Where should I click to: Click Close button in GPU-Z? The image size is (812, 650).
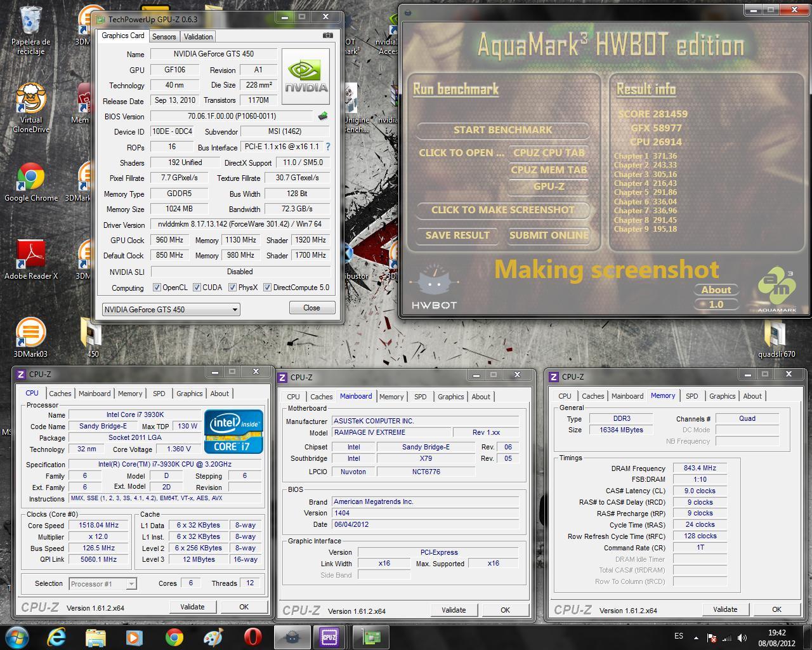pos(311,308)
